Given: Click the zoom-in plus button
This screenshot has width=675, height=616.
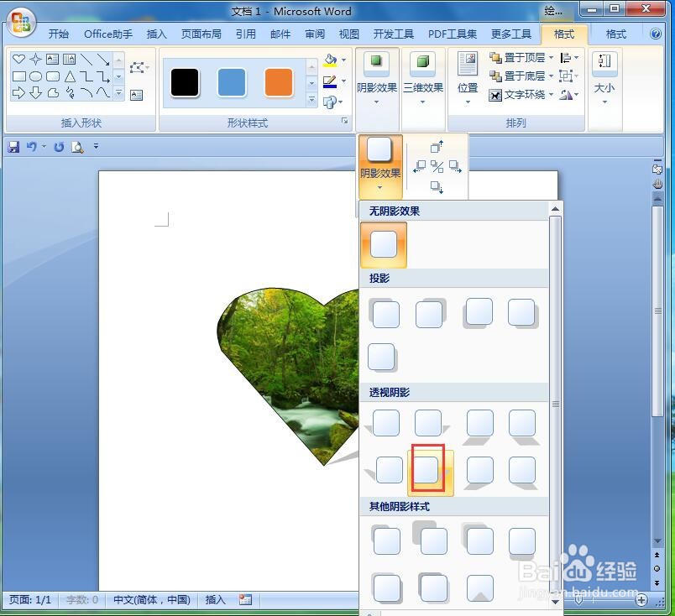Looking at the screenshot, I should pos(641,599).
